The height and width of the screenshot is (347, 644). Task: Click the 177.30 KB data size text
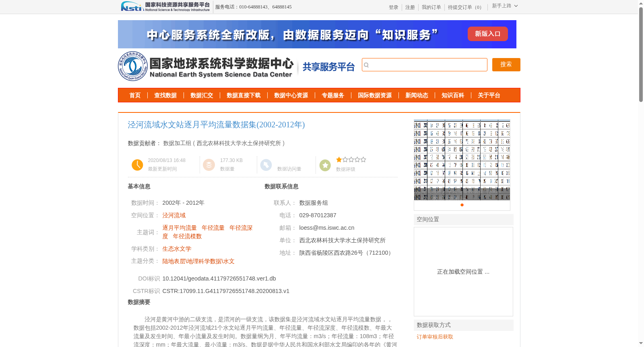[x=231, y=160]
